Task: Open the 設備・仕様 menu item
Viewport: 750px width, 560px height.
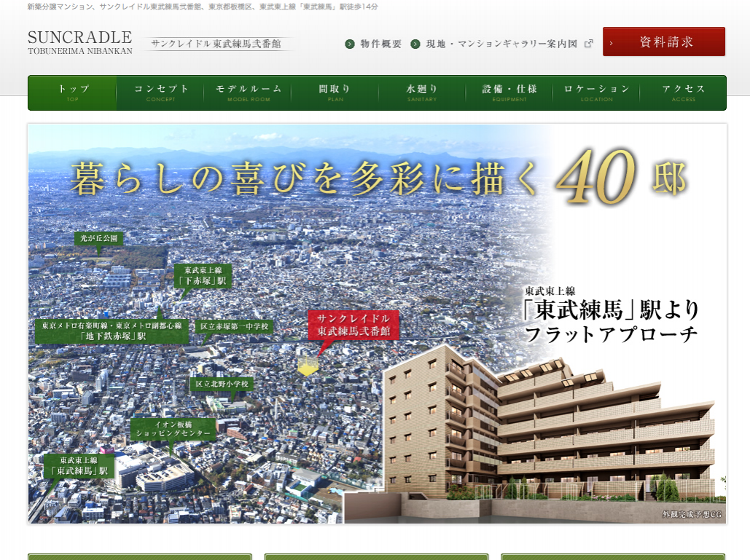Action: point(509,92)
